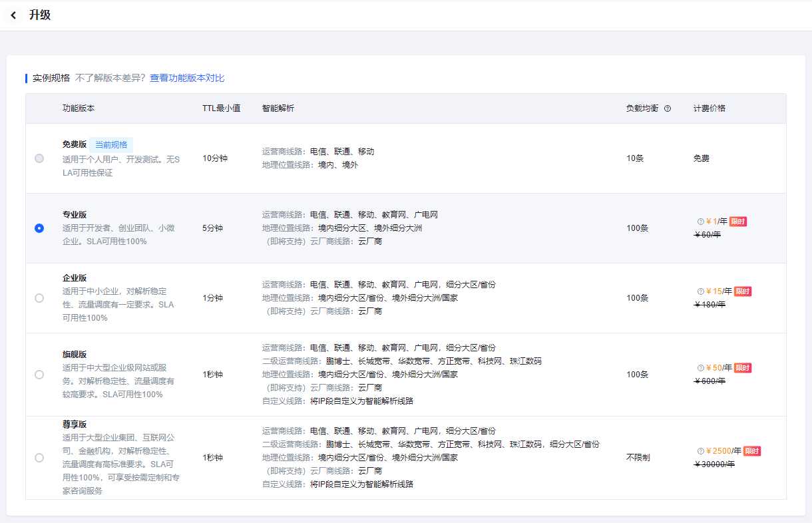Click the 限时 badge on 专业版 price
Viewport: 812px width, 523px height.
[x=738, y=222]
